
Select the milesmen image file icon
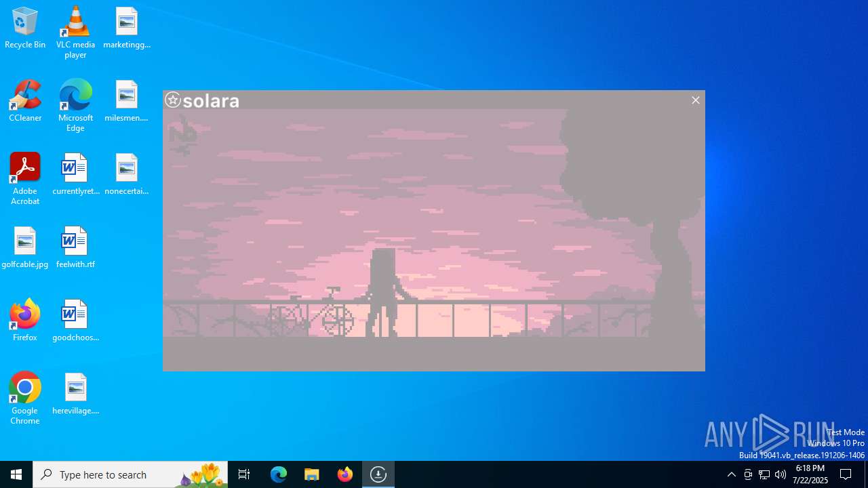pos(127,101)
